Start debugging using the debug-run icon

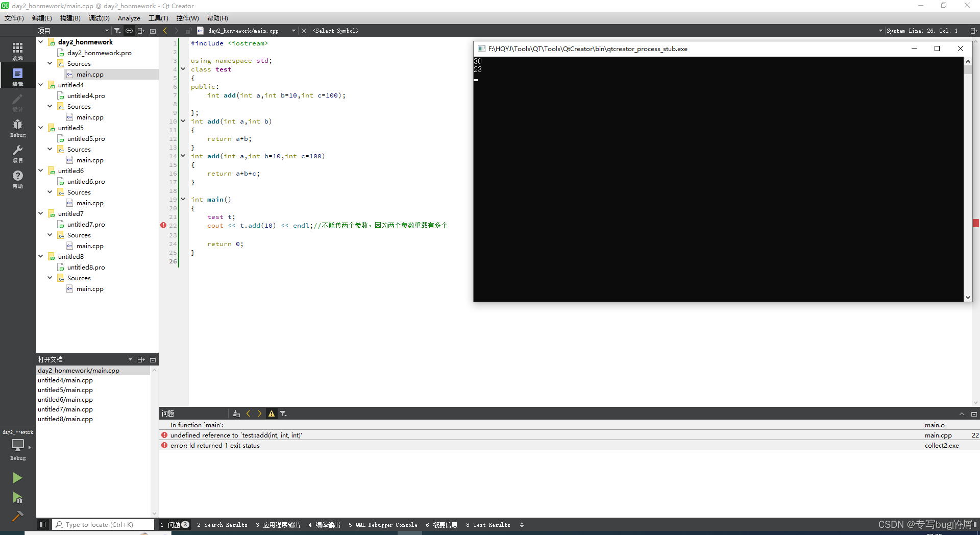pos(17,498)
